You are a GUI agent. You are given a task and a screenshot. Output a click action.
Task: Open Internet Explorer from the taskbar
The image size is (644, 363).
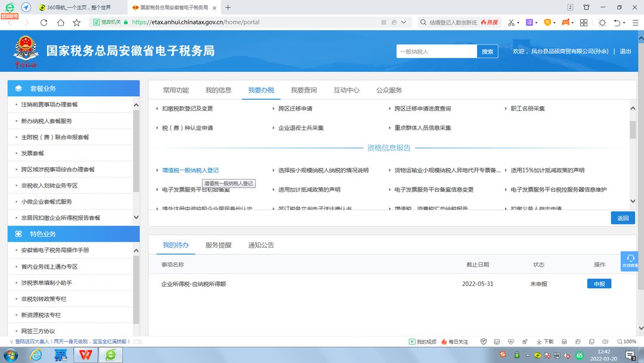[x=36, y=355]
